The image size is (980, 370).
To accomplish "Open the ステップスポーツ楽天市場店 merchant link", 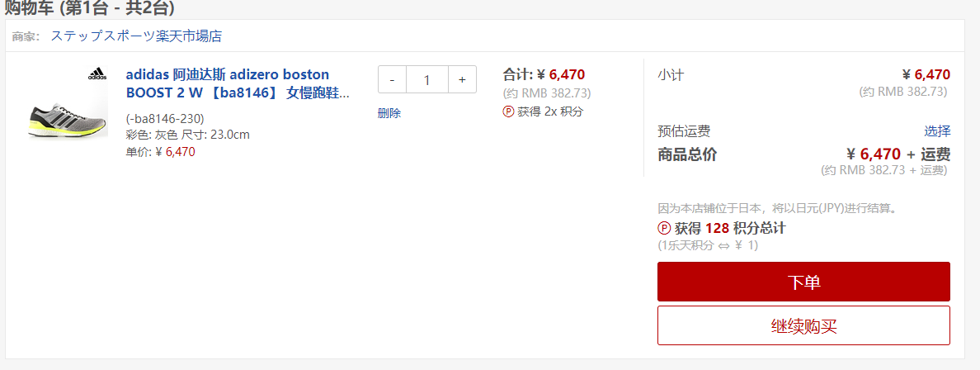I will click(136, 36).
